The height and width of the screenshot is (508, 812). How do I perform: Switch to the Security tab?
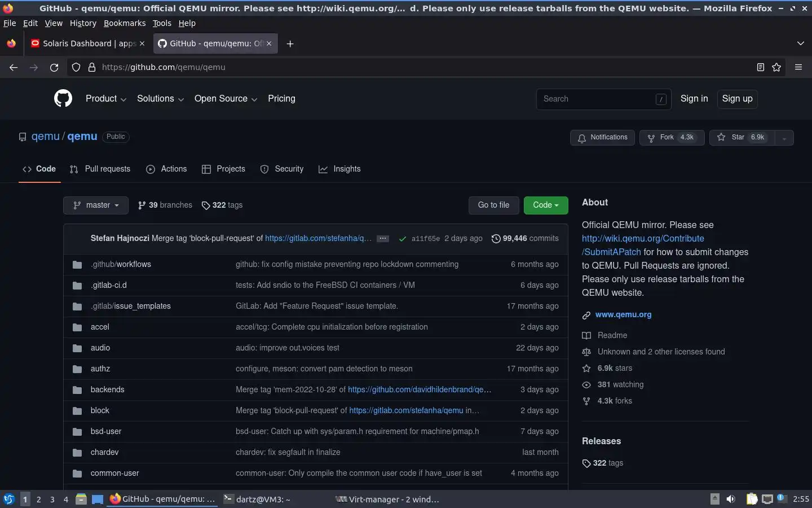click(x=282, y=169)
